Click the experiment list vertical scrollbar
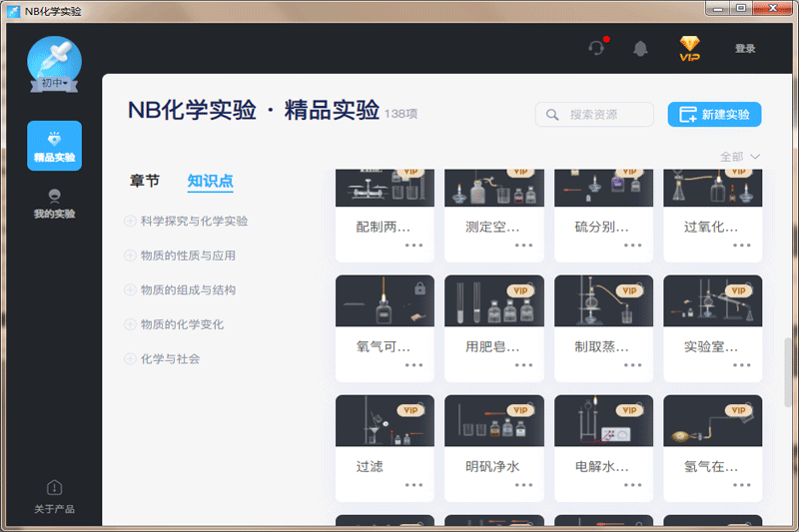799x532 pixels. coord(788,371)
